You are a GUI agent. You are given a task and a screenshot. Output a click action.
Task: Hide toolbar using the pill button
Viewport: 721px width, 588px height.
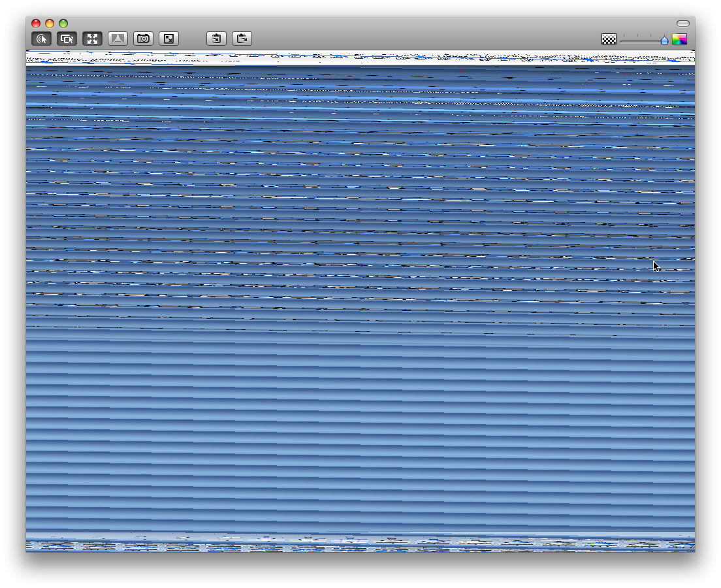point(682,24)
